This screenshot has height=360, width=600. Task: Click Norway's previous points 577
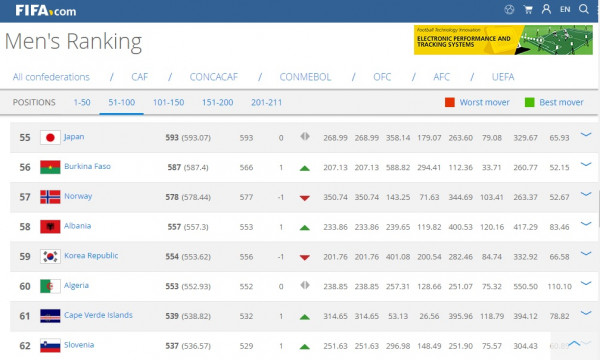(x=246, y=197)
